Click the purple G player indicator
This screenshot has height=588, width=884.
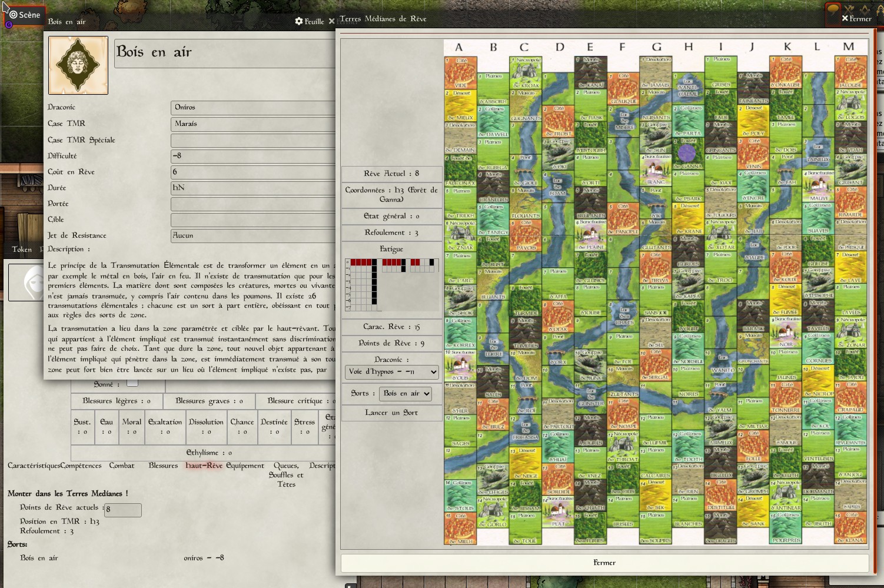click(x=9, y=25)
